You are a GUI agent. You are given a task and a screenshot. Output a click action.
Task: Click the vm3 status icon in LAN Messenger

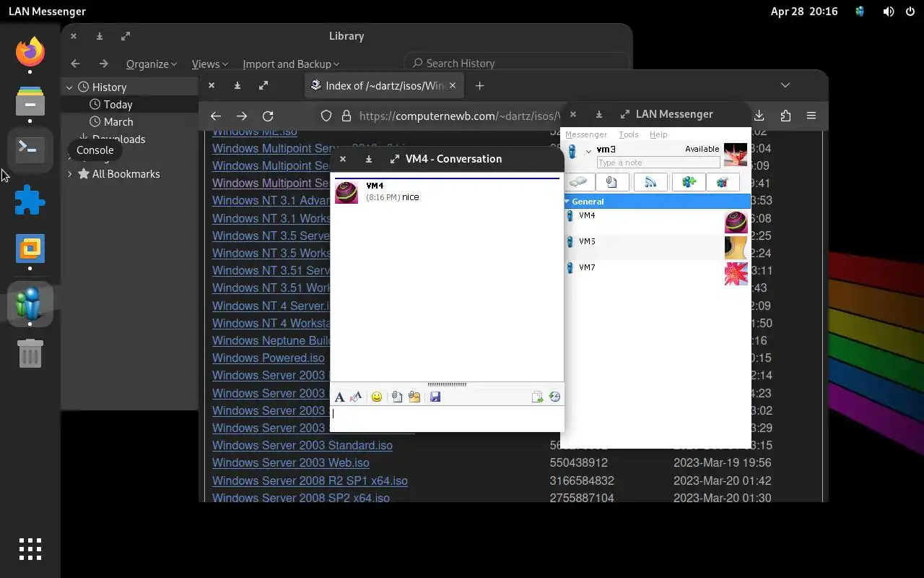572,152
